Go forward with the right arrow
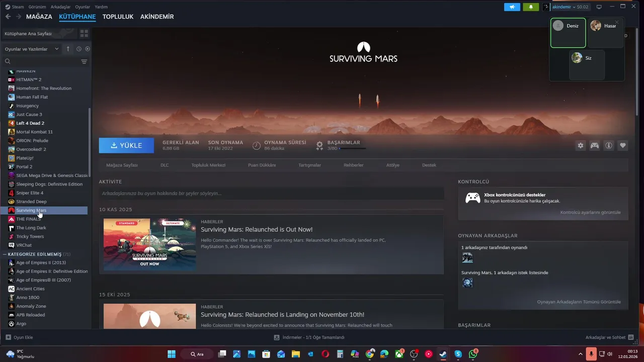This screenshot has width=644, height=362. point(19,17)
